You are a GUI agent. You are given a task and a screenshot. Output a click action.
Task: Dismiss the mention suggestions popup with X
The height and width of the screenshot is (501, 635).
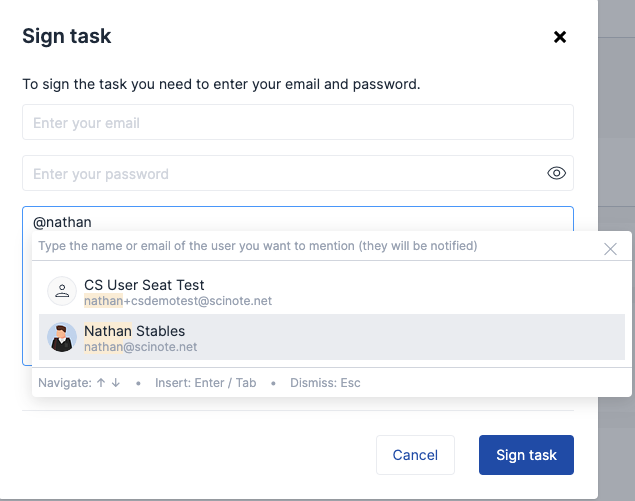(610, 248)
